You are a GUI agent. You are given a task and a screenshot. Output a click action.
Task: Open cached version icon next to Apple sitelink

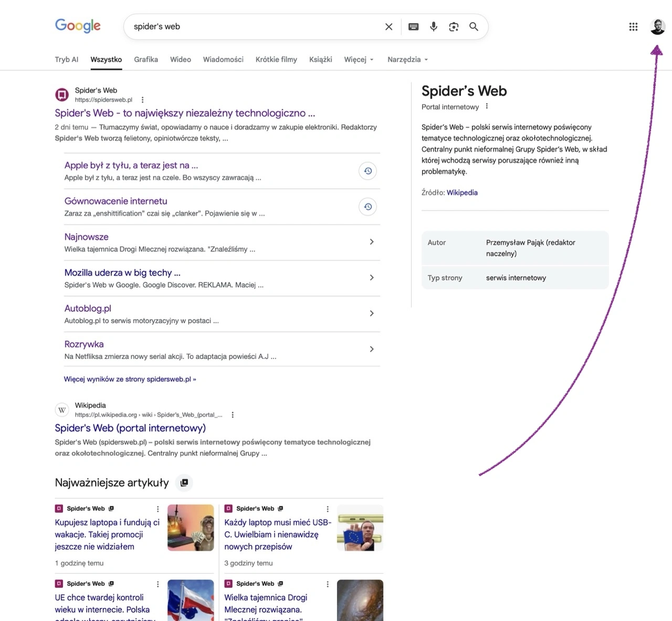[x=367, y=171]
